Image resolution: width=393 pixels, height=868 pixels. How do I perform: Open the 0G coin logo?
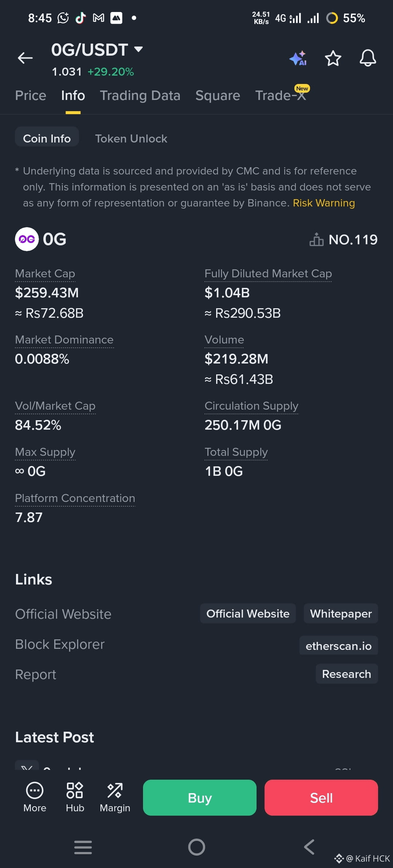coord(26,239)
